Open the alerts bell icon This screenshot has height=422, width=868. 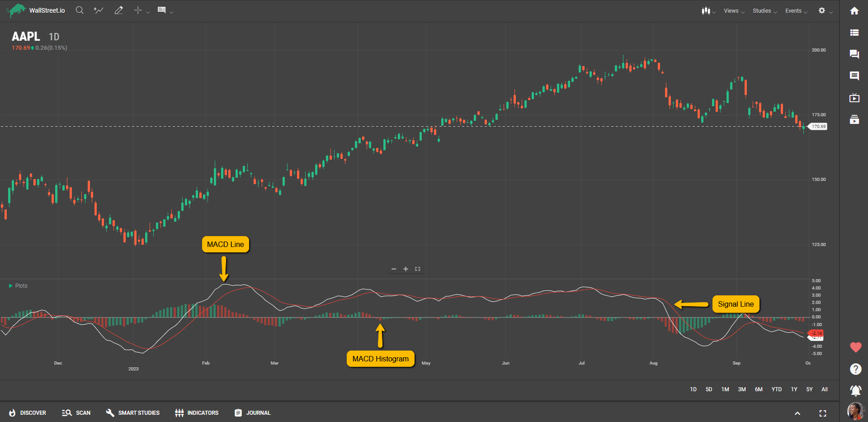(856, 390)
